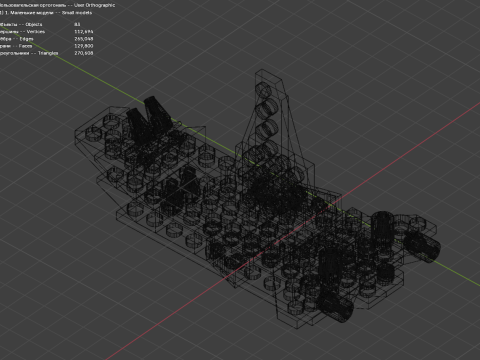Click the Vertices count value
The width and height of the screenshot is (480, 360).
pos(84,32)
